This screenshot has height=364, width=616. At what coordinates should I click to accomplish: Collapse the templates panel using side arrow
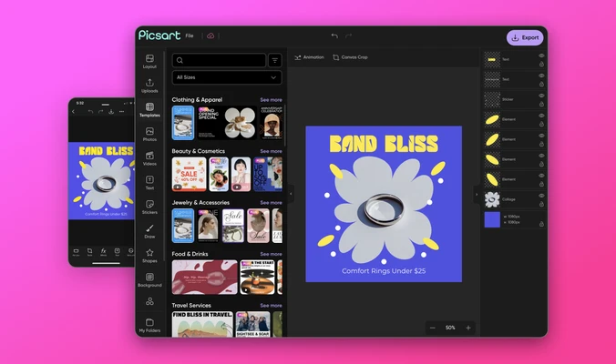[291, 193]
